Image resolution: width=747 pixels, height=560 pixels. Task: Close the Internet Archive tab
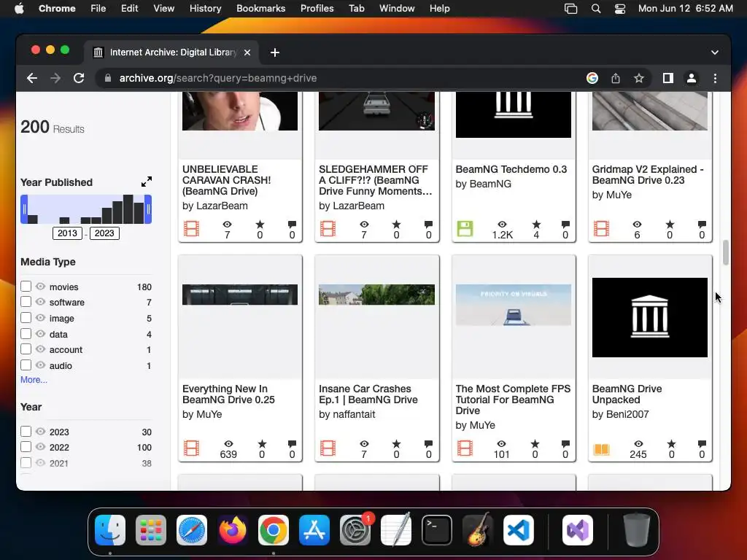click(247, 52)
